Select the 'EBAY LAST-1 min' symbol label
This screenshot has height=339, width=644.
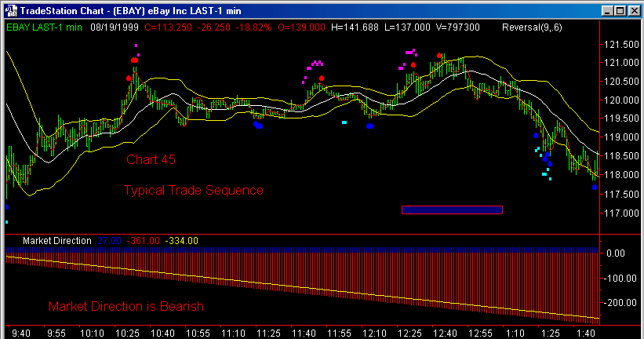click(x=45, y=27)
